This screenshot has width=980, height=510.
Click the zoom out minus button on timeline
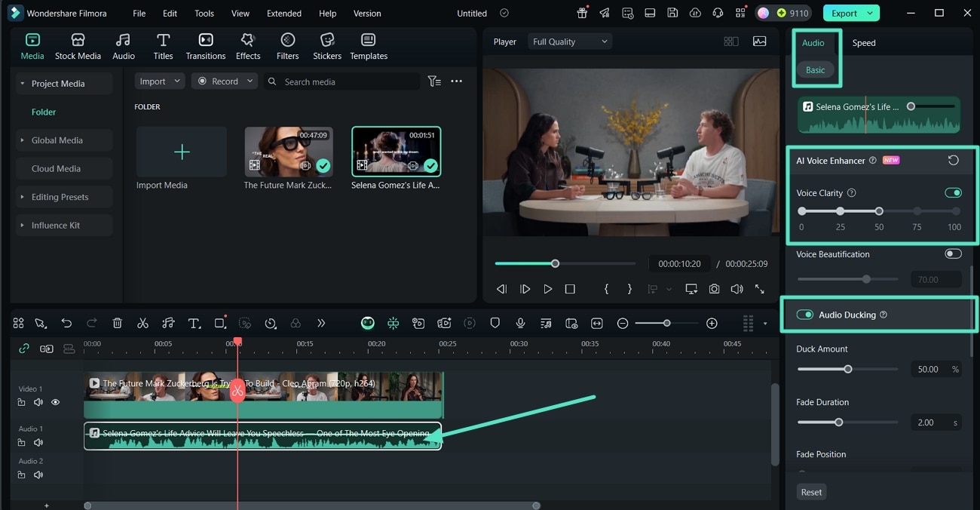tap(623, 323)
